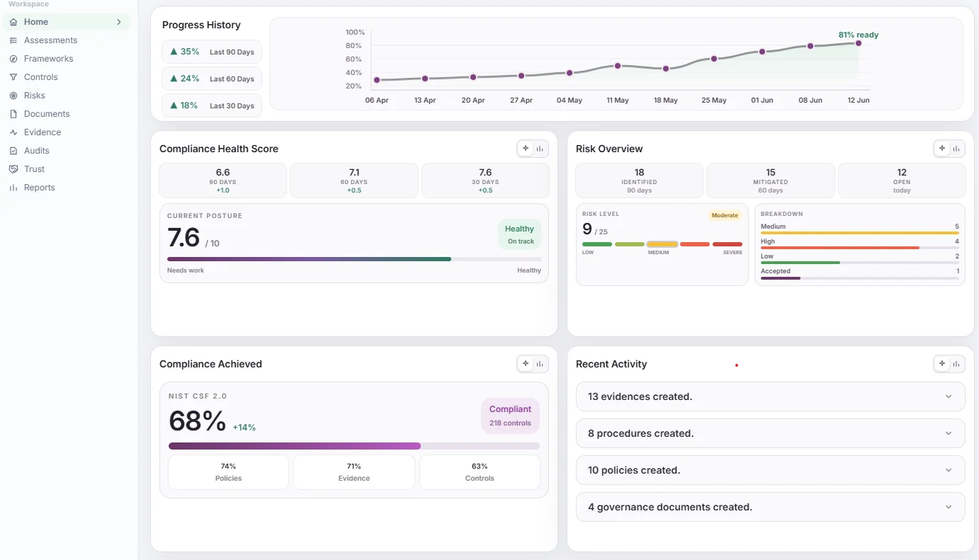Select the 24% Last 60 Days card
This screenshot has width=979, height=560.
pyautogui.click(x=212, y=79)
